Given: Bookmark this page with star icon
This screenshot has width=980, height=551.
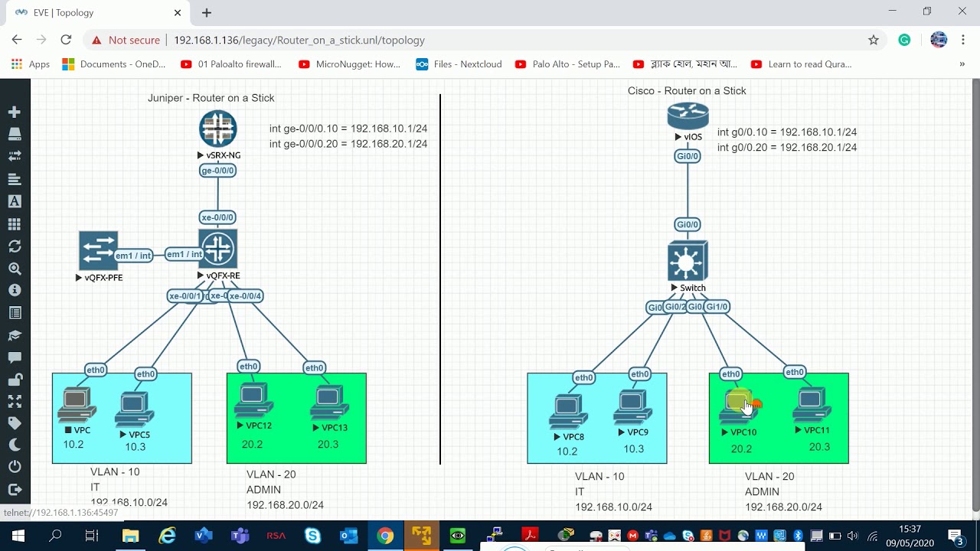Looking at the screenshot, I should (874, 40).
